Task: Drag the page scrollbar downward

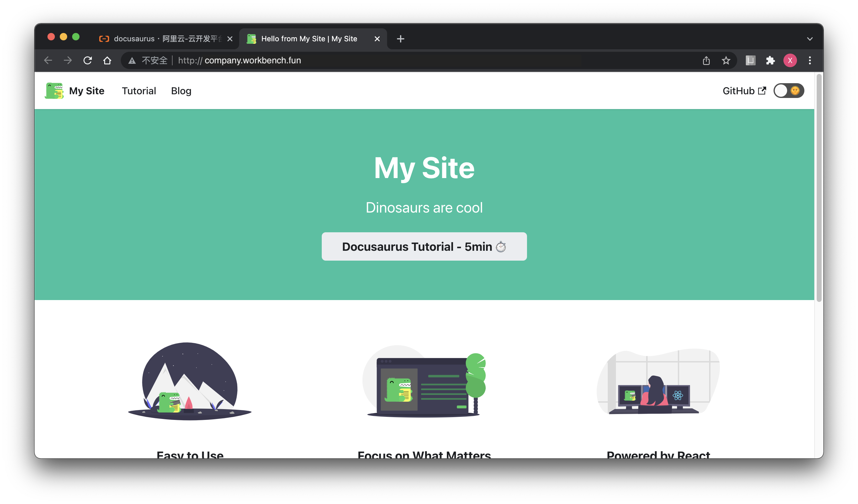Action: coord(819,180)
